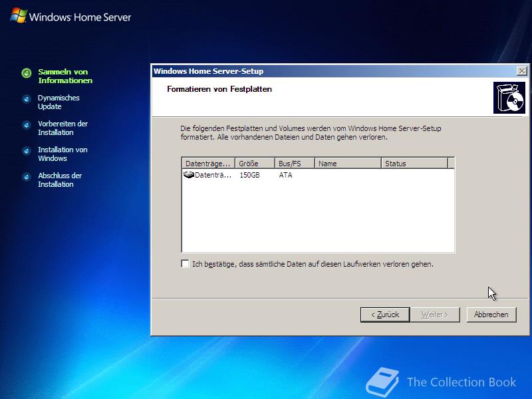Screen dimensions: 532x399
Task: Click the Datenträ... disk name cell
Action: [x=213, y=175]
